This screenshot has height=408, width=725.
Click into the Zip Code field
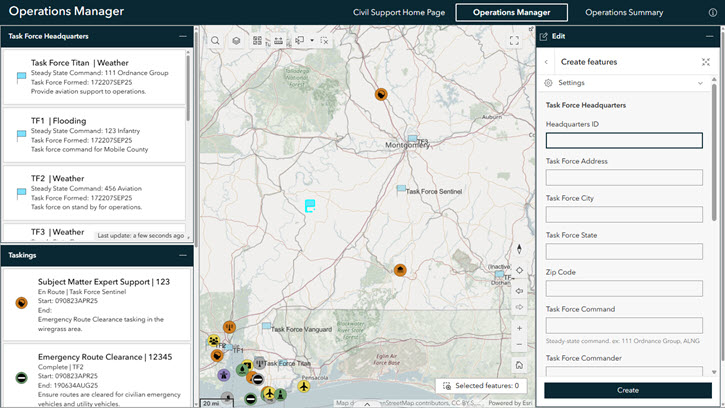(624, 289)
